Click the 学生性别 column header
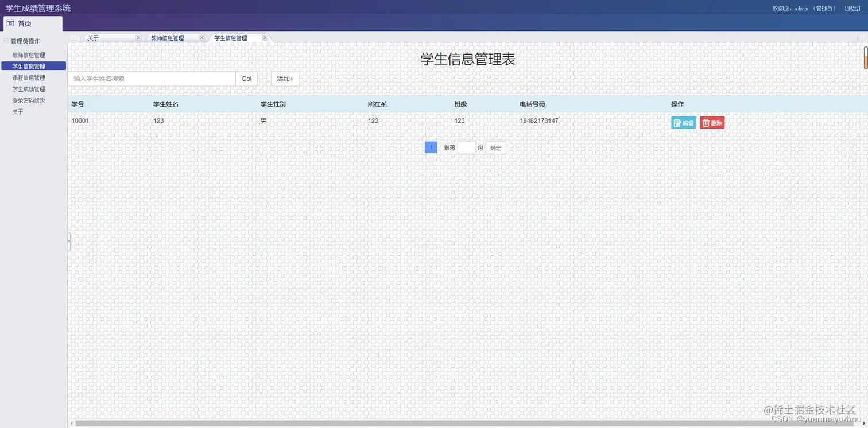 273,104
